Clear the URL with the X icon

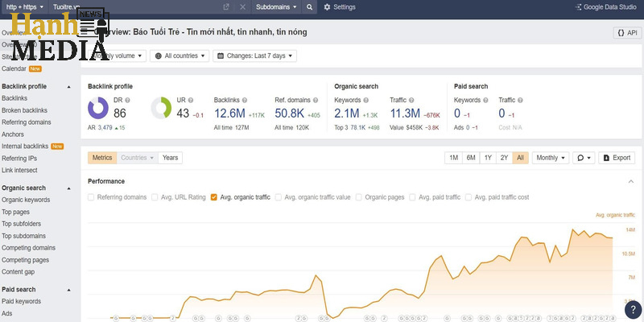click(243, 7)
